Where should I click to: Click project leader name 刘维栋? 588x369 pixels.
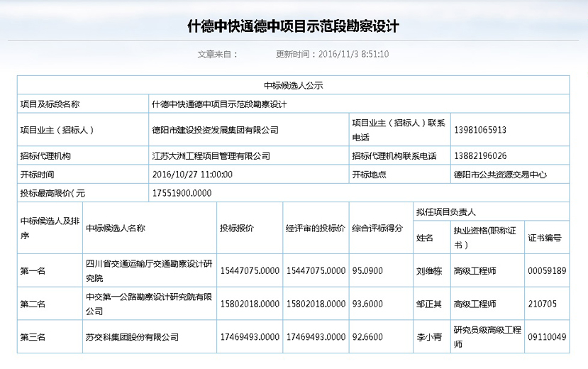(429, 270)
